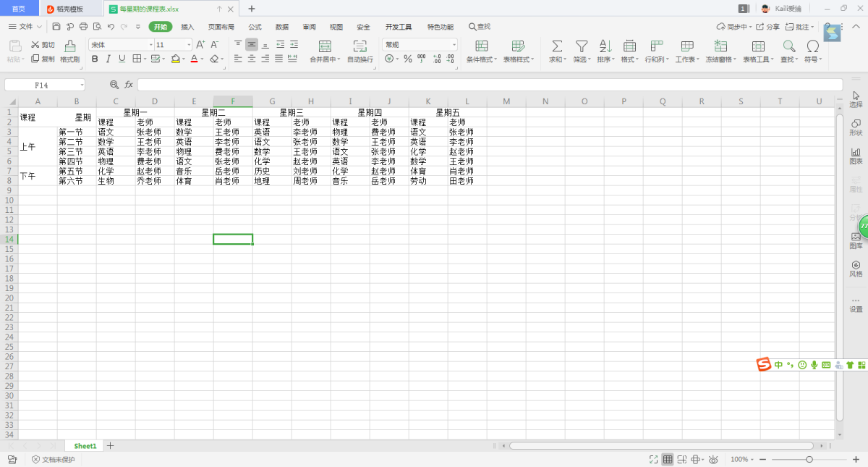Open the Chart (图表) sidebar panel

click(x=856, y=156)
